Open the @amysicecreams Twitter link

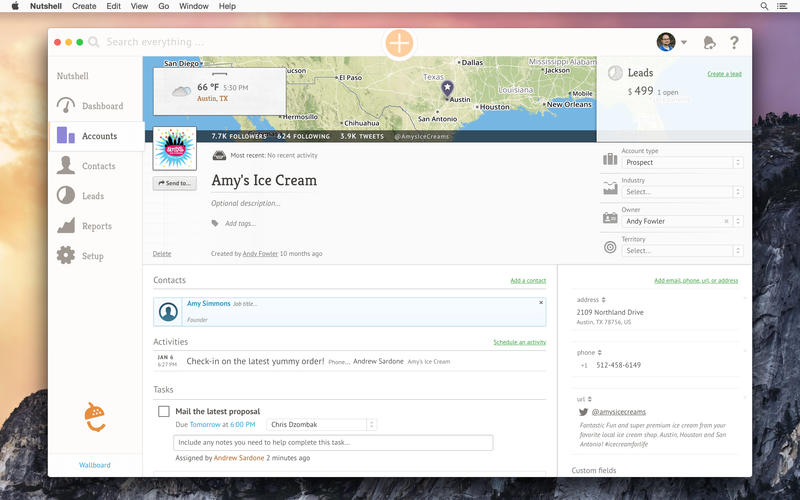[618, 412]
